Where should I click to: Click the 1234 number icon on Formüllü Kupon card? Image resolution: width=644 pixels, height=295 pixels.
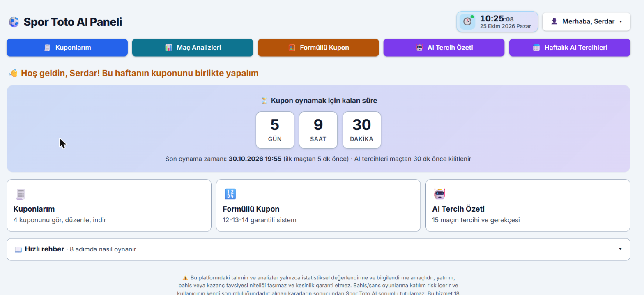click(x=230, y=194)
